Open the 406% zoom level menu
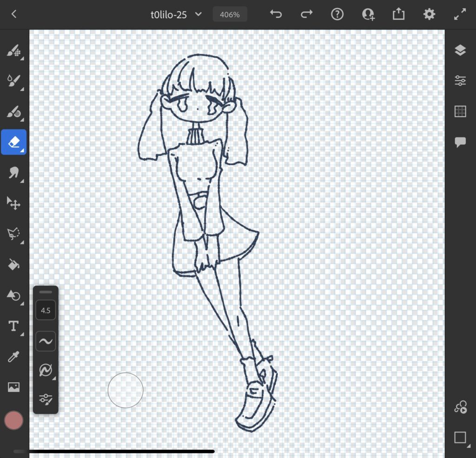Image resolution: width=476 pixels, height=458 pixels. pos(230,14)
